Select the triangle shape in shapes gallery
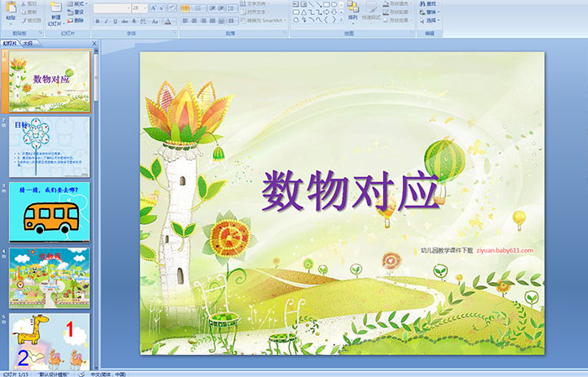588x377 pixels. point(303,12)
